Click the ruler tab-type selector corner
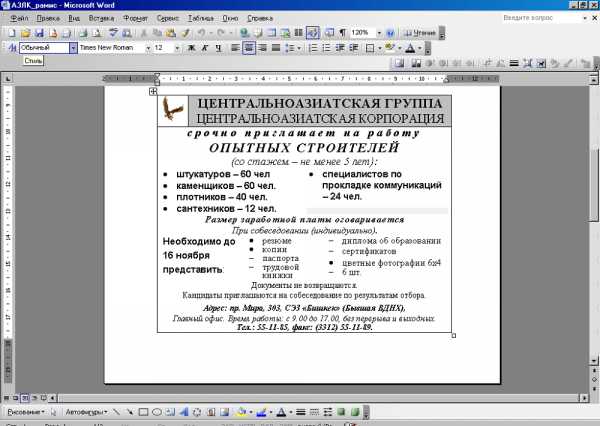 (x=8, y=79)
